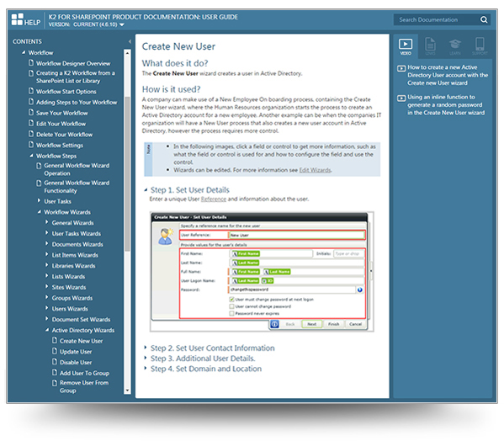504x441 pixels.
Task: Click the Next button in wizard
Action: pyautogui.click(x=312, y=324)
